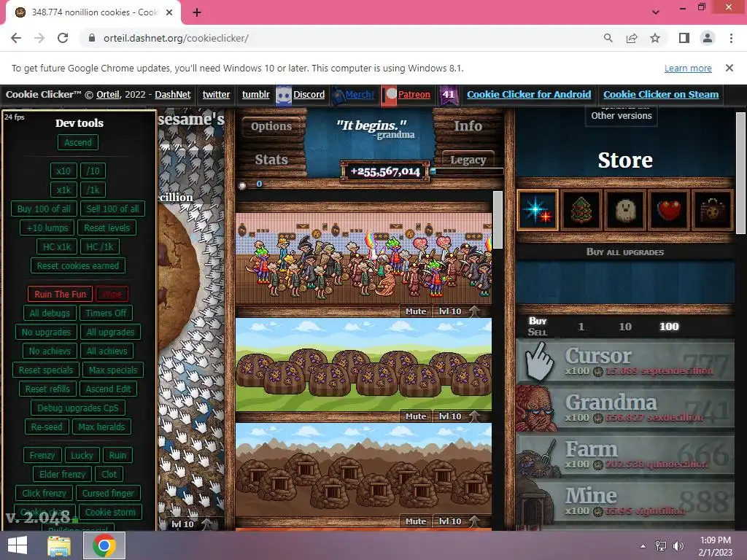The height and width of the screenshot is (560, 747).
Task: Set bulk amount to 100
Action: coord(669,327)
